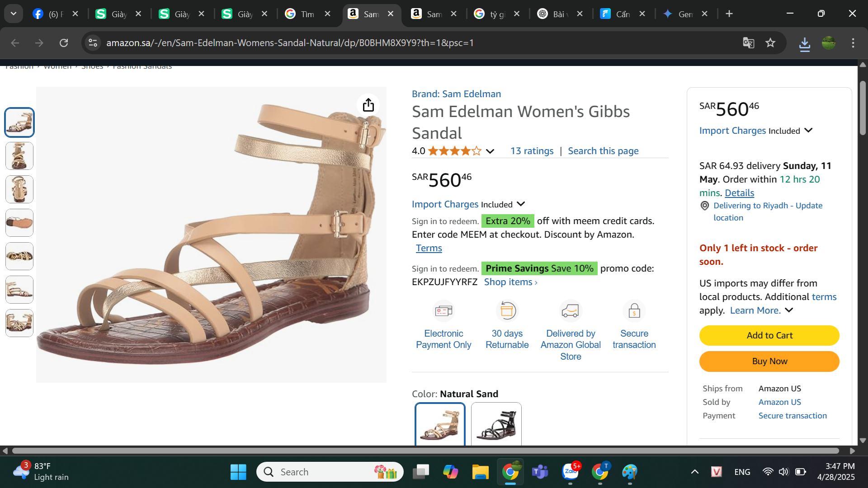Click the 30 days Returnable icon
Screen dimensions: 868x488
click(507, 311)
